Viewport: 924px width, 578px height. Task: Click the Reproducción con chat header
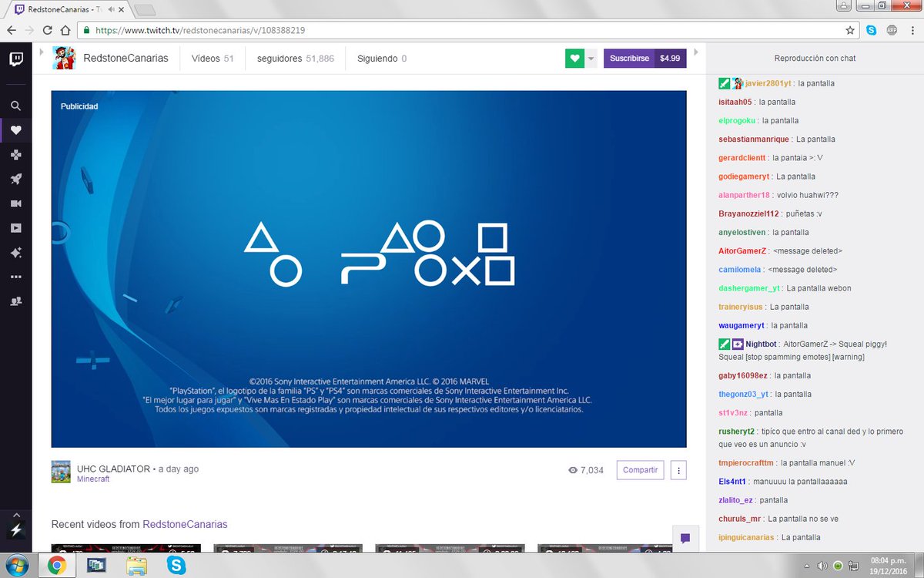point(815,58)
